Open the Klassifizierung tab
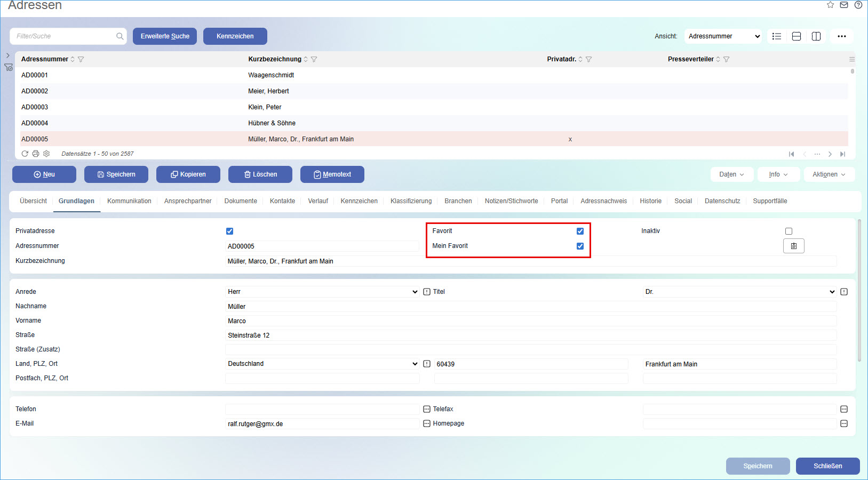868x480 pixels. 411,201
